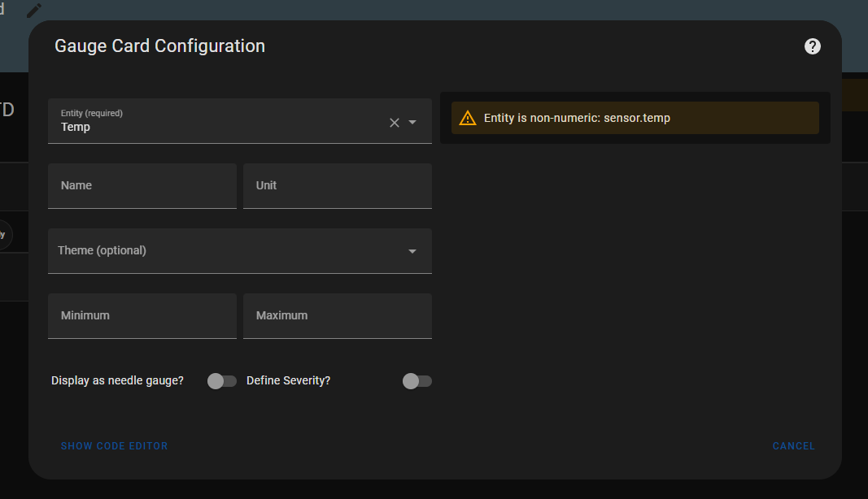Cancel the gauge card configuration
Screen dimensions: 868x499
[x=794, y=446]
